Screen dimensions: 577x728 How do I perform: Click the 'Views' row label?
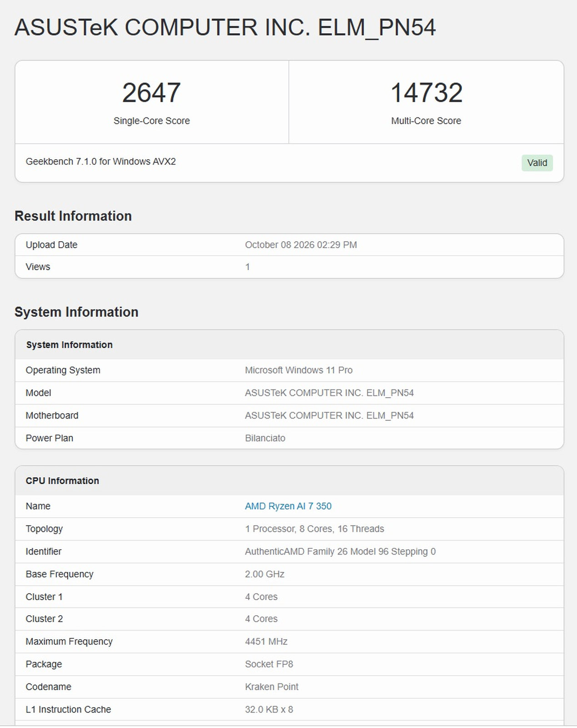38,267
